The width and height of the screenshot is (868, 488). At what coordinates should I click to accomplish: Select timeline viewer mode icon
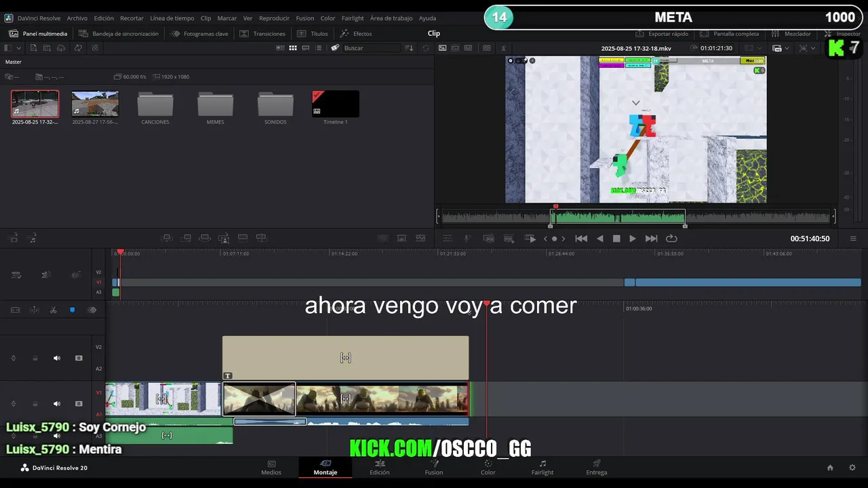(468, 48)
